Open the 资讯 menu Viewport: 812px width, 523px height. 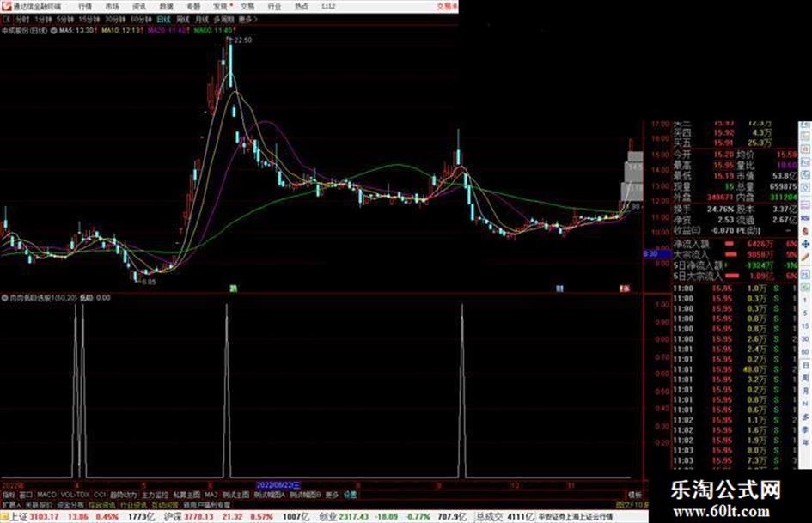[139, 6]
